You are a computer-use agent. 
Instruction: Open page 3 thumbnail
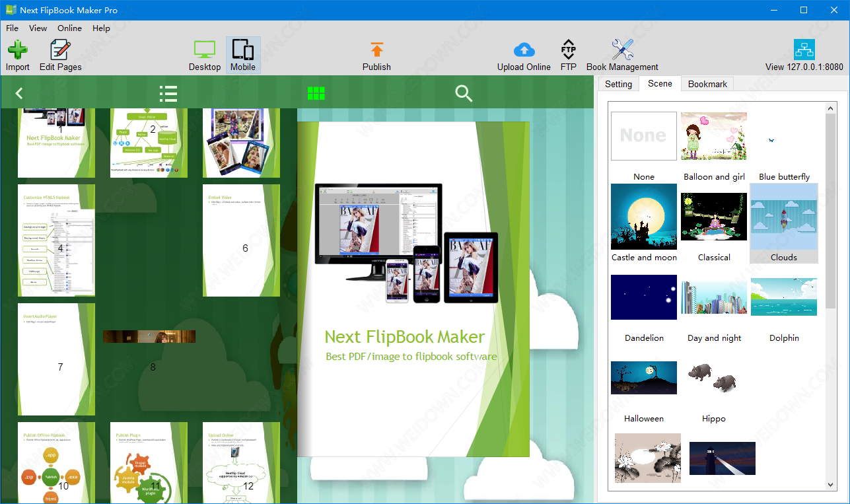coord(241,143)
